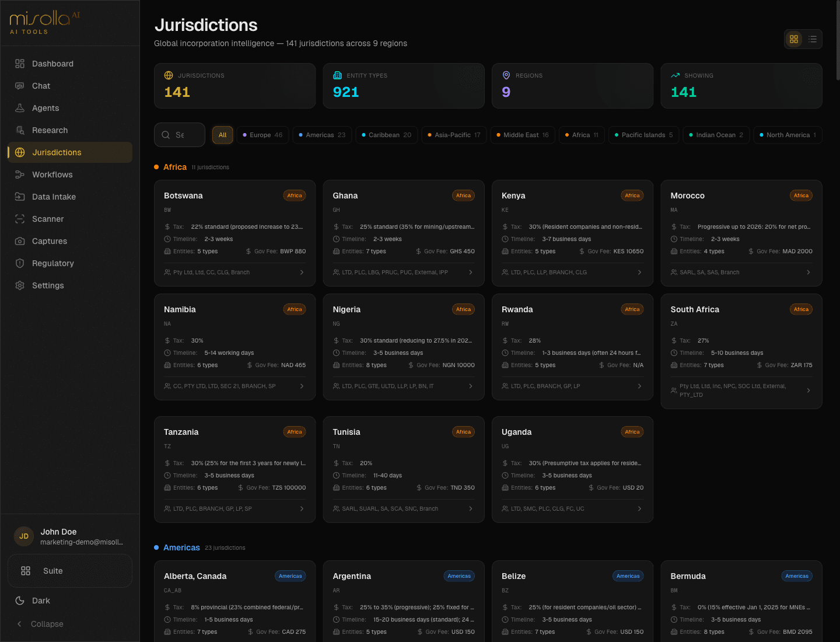Open the Alberta, Canada card

235,601
